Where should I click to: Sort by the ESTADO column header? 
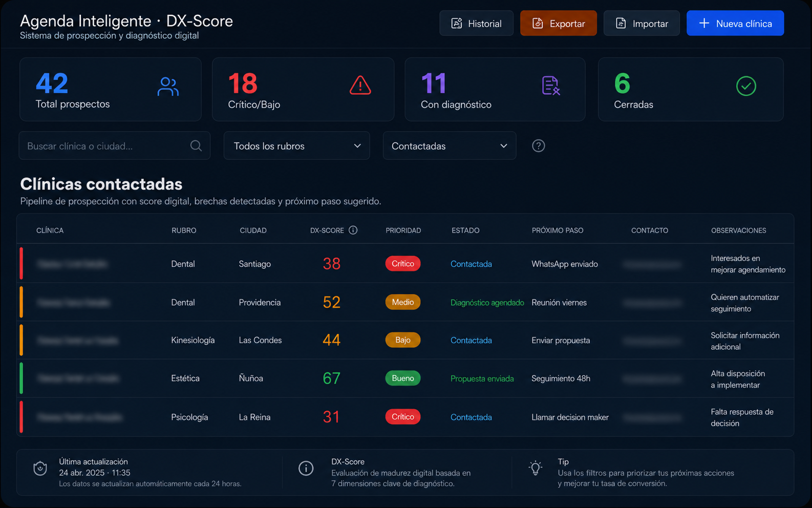465,230
